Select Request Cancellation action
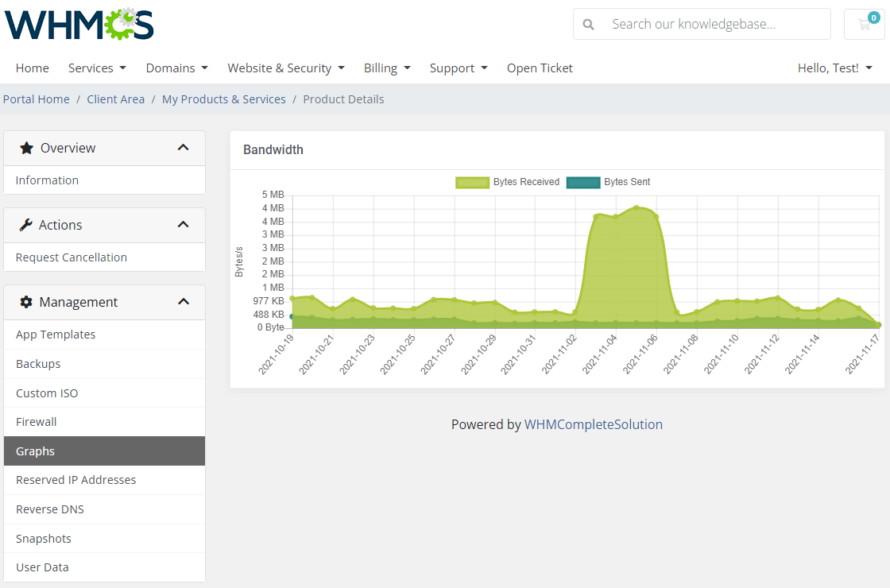 pos(104,257)
